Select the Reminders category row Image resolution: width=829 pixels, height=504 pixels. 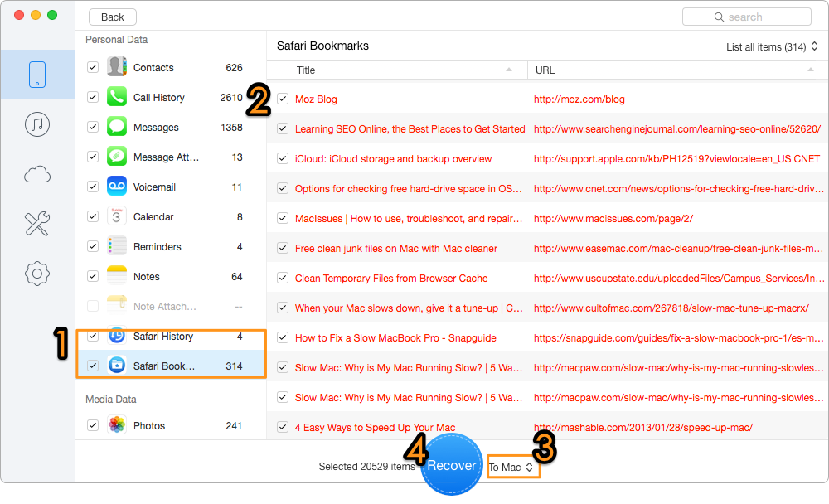pos(171,246)
